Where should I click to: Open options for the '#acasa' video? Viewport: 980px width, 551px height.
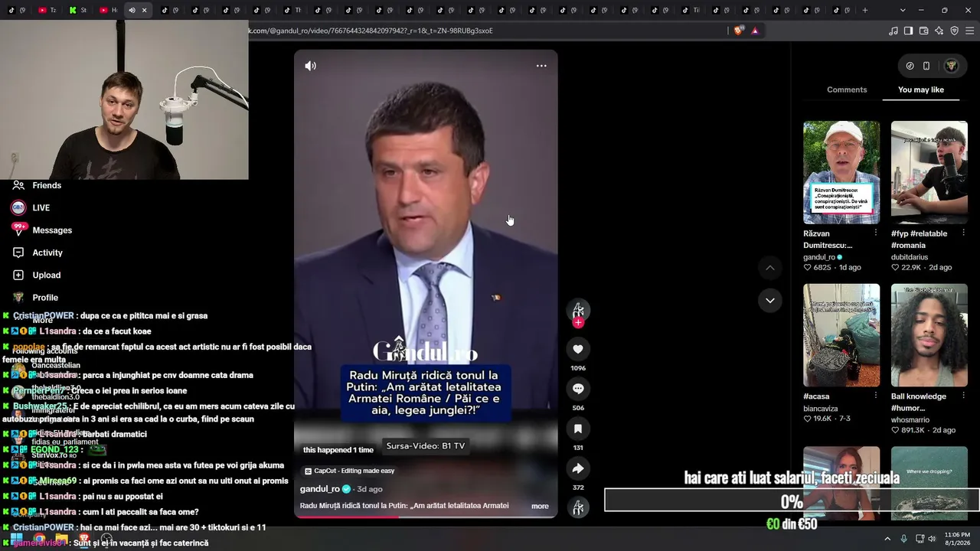coord(876,396)
